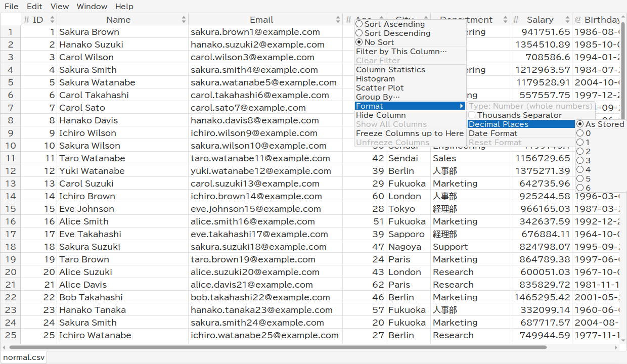The image size is (627, 364).
Task: Set decimal places to 5
Action: [x=580, y=179]
